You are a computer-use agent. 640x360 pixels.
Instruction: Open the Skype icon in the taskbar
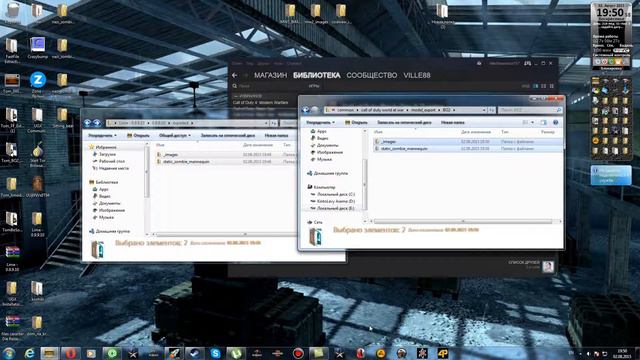[216, 353]
